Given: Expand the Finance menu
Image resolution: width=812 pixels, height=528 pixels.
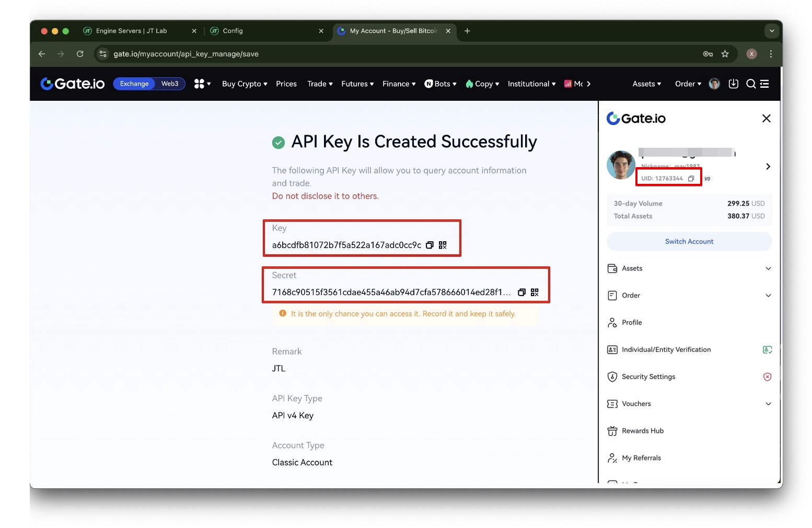Looking at the screenshot, I should (399, 84).
